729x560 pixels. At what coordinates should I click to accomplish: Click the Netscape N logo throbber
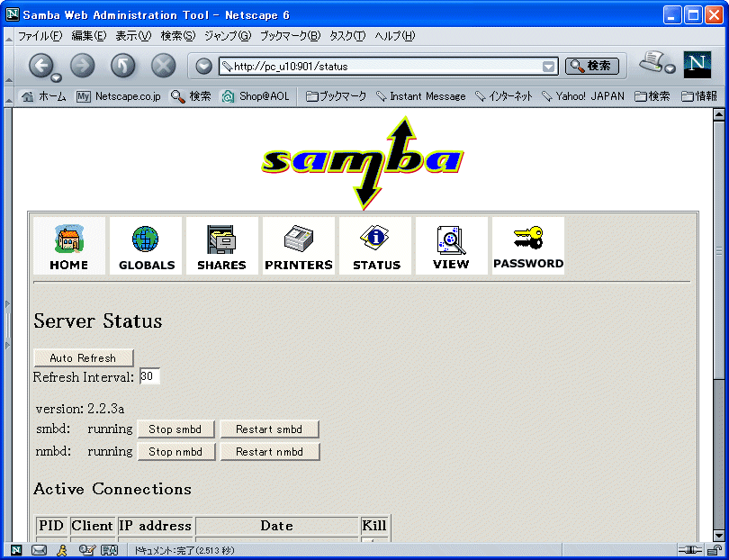[x=697, y=65]
